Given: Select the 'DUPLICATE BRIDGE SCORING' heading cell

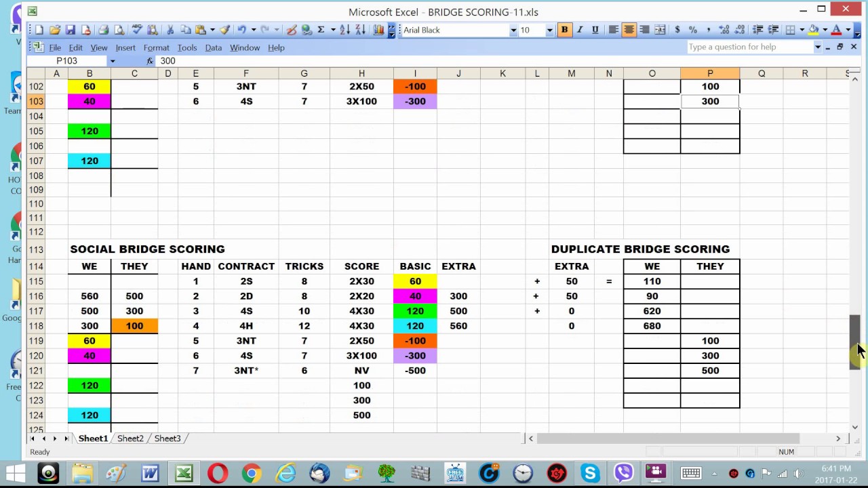Looking at the screenshot, I should (x=640, y=249).
